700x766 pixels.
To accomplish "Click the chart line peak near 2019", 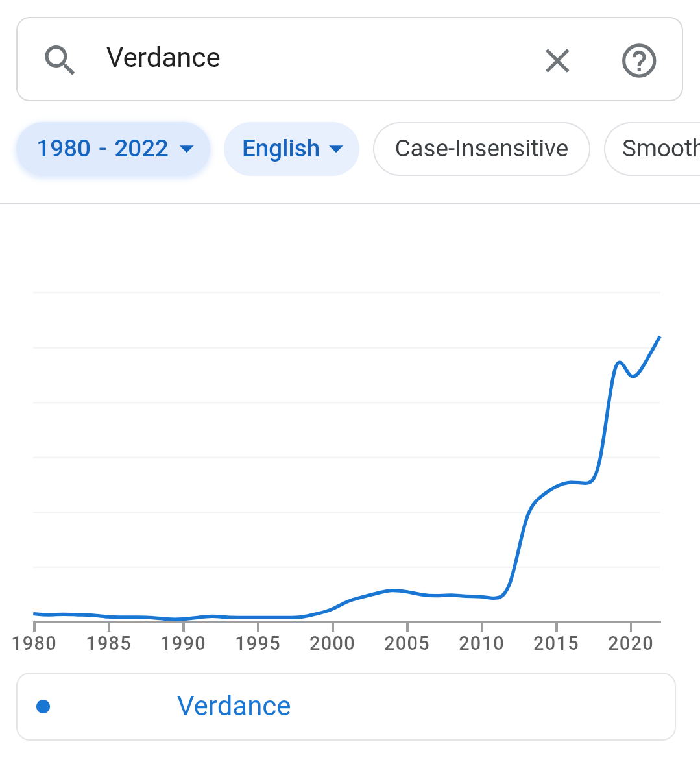I will tap(620, 362).
